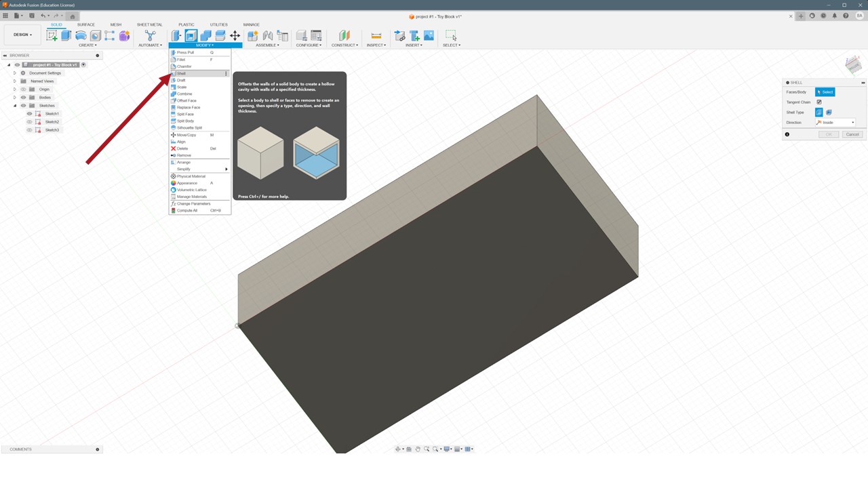The height and width of the screenshot is (488, 868).
Task: Click the Home tab icon
Action: pyautogui.click(x=73, y=16)
